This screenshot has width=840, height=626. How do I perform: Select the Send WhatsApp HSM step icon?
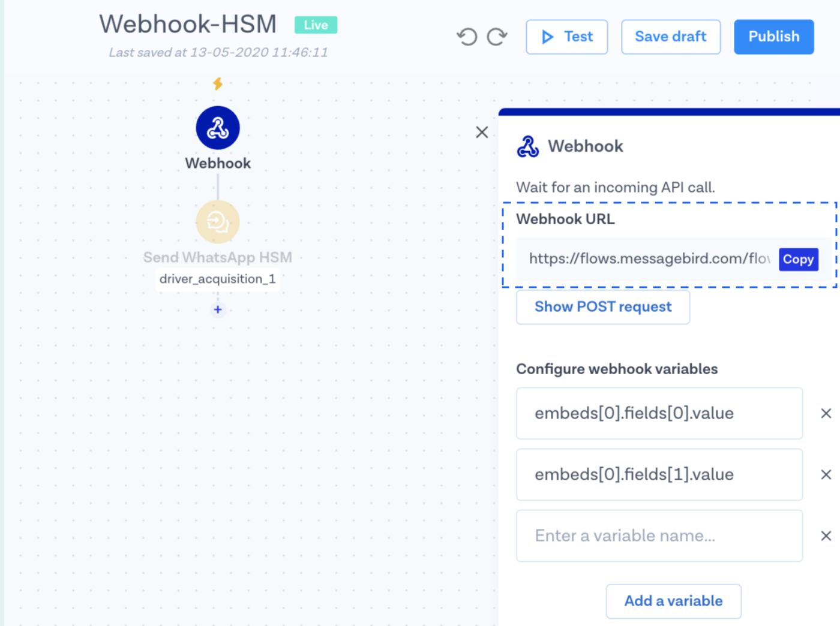pyautogui.click(x=218, y=222)
